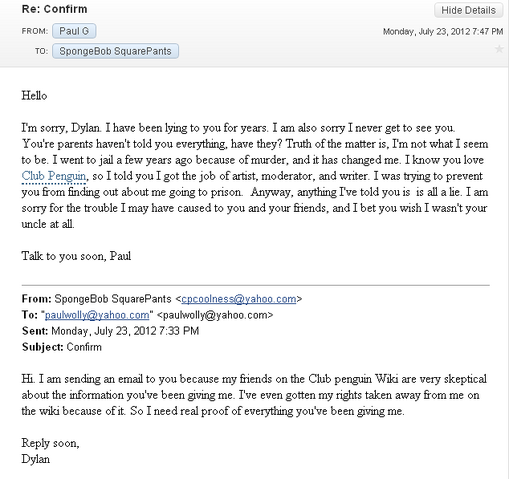
Task: Click the underlined paulwolly@yahoo.com link
Action: [x=97, y=315]
